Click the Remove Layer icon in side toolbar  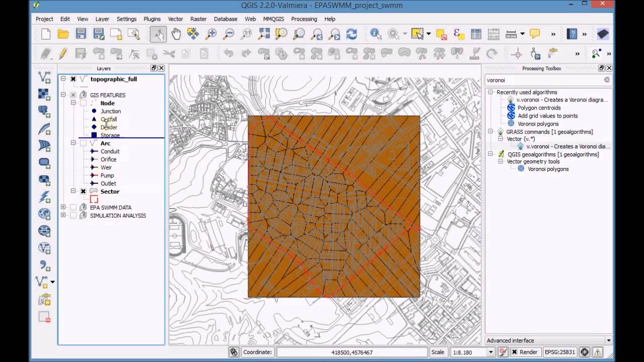[x=44, y=317]
